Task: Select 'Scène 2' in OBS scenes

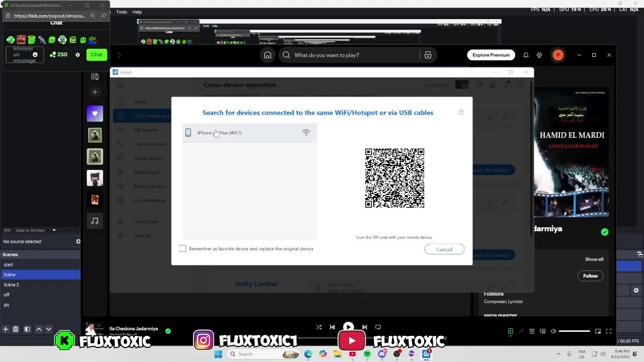Action: tap(40, 285)
